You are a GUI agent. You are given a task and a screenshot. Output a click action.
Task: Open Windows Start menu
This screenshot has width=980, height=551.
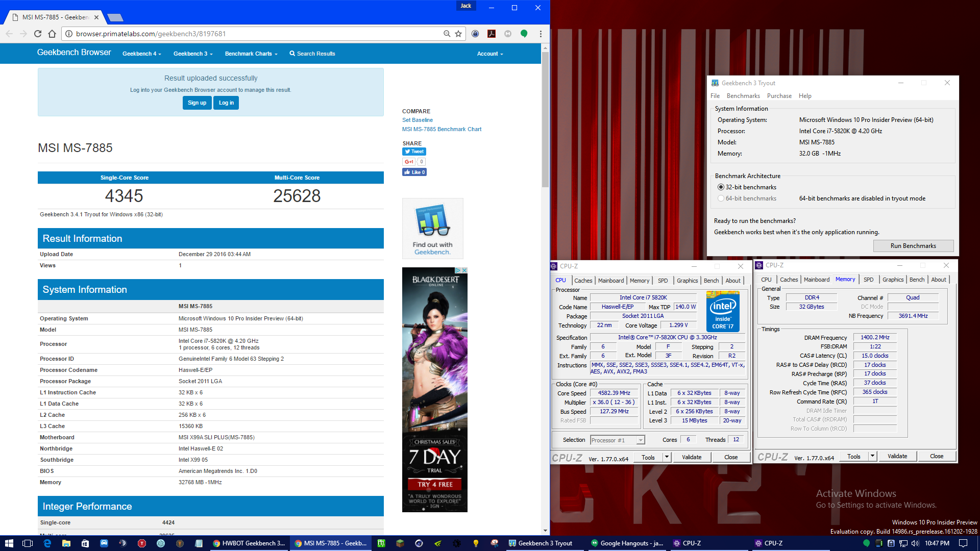(9, 543)
